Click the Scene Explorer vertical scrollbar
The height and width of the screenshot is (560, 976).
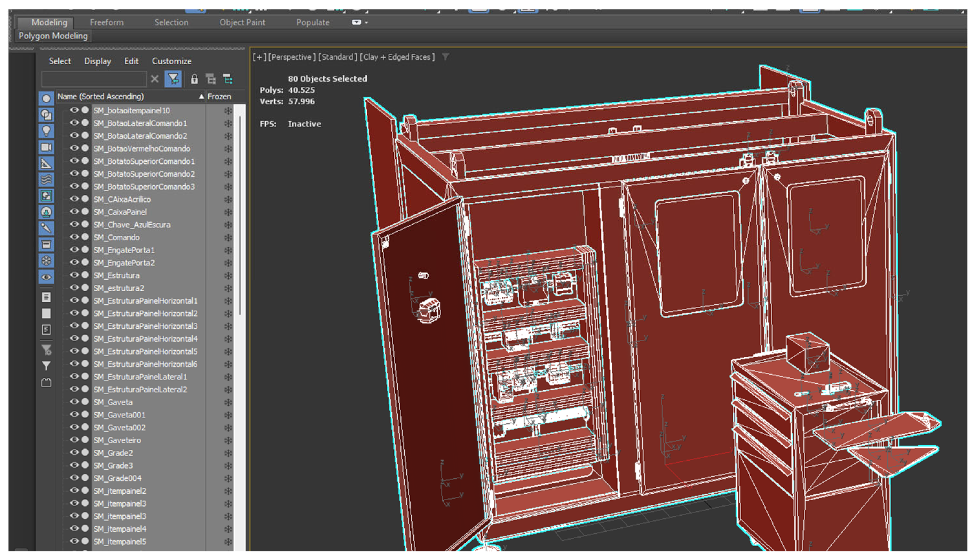click(x=240, y=215)
